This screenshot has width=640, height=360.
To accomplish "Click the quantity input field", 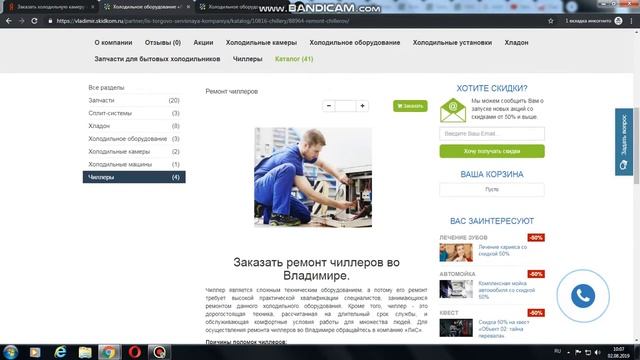I will [x=345, y=106].
